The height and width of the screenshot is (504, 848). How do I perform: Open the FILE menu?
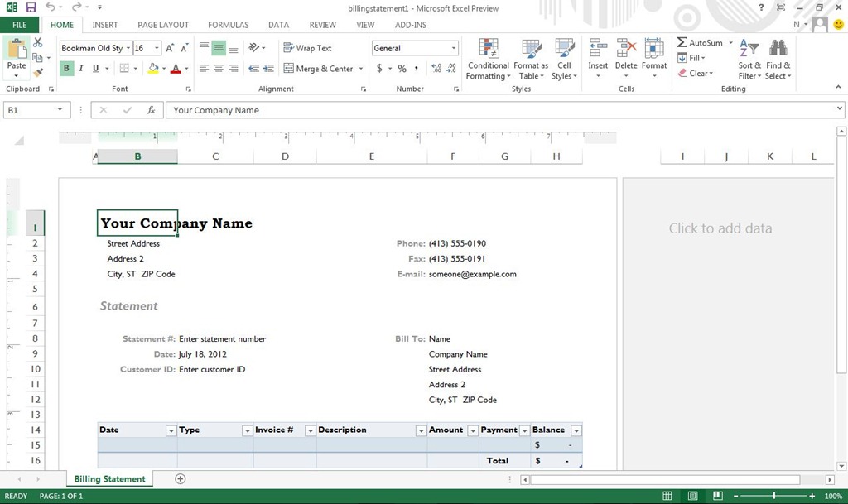pos(20,25)
